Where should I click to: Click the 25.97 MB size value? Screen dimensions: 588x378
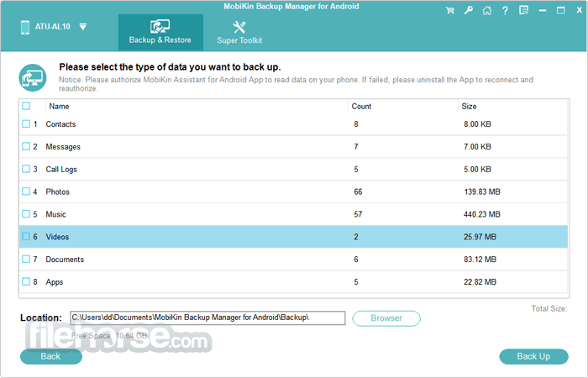480,237
